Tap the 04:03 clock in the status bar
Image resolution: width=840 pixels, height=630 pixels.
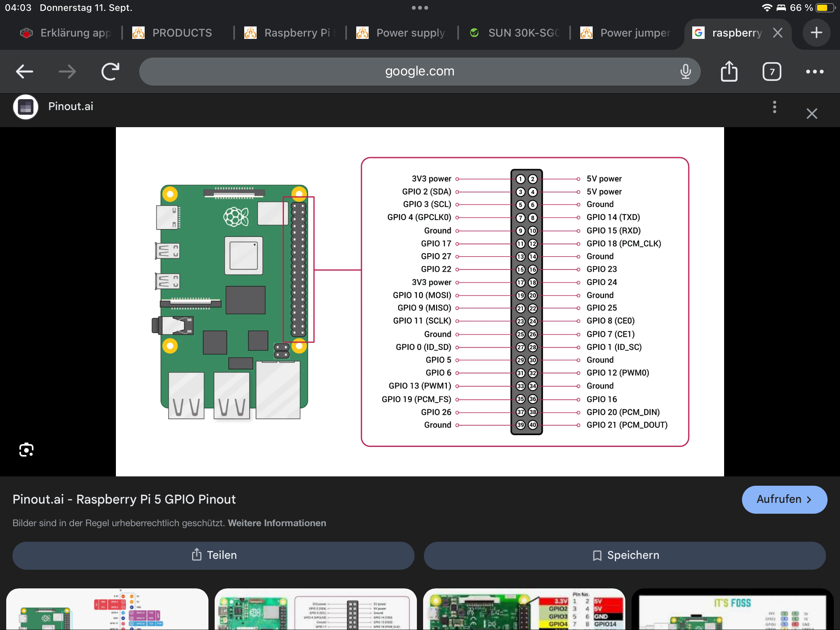click(18, 8)
